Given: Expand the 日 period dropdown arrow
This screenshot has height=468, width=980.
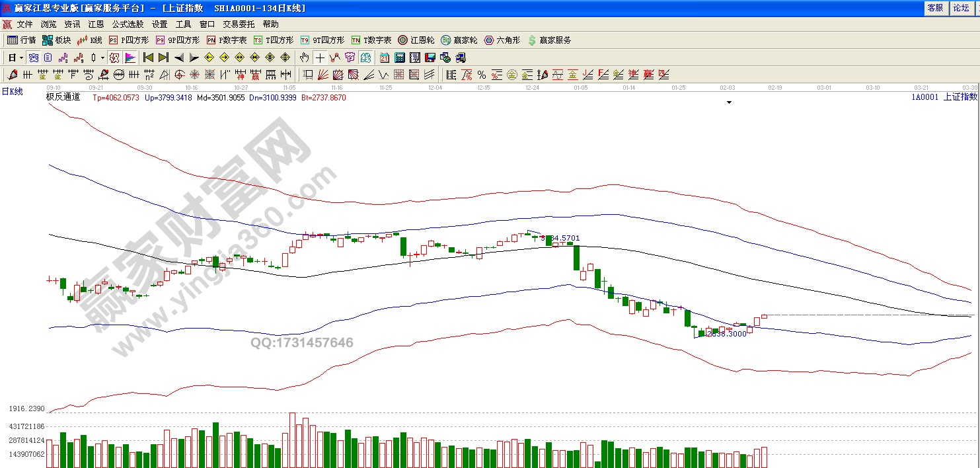Looking at the screenshot, I should tap(21, 58).
